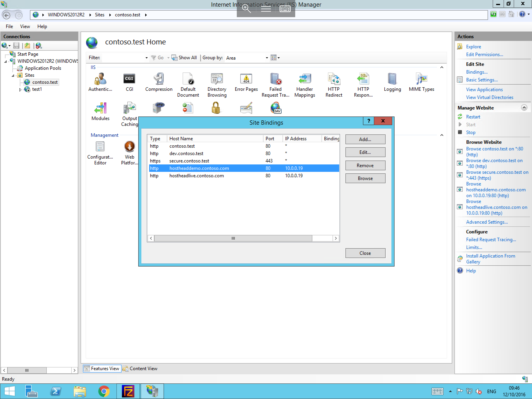Click the Add... button in Site Bindings
532x399 pixels.
(x=365, y=139)
